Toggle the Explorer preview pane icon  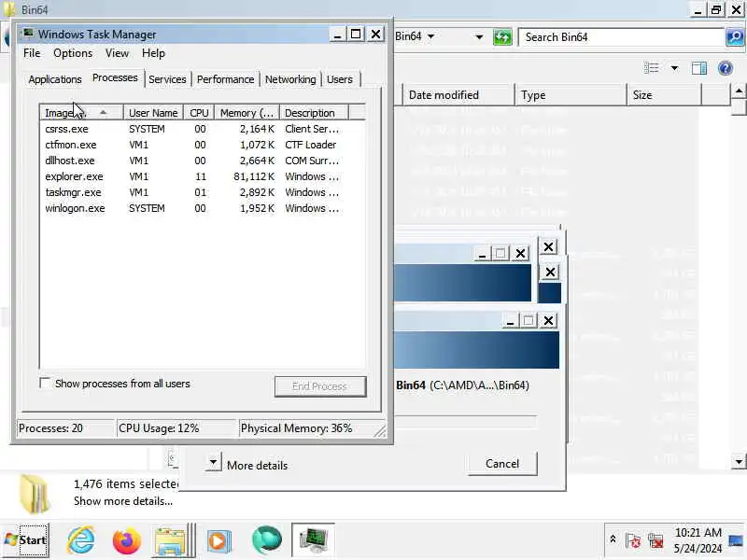tap(698, 68)
